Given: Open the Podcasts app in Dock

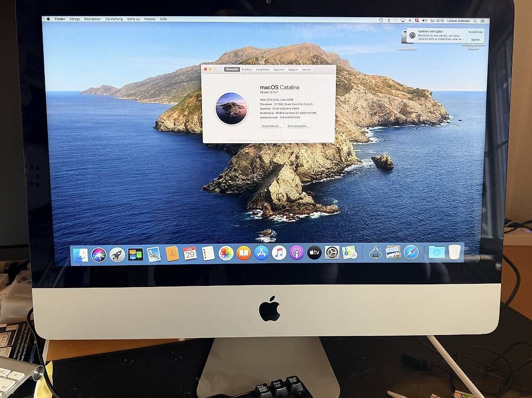Looking at the screenshot, I should click(297, 253).
